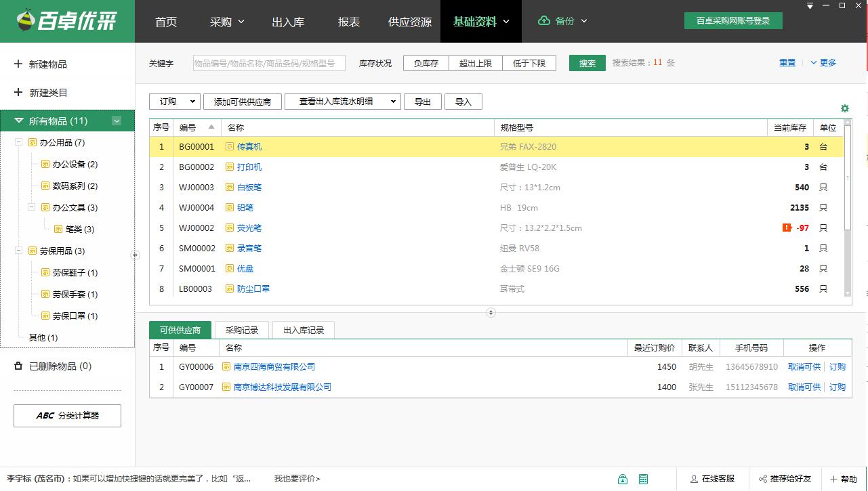Viewport: 868px width, 491px height.
Task: Click the negative stock warning icon
Action: [787, 228]
